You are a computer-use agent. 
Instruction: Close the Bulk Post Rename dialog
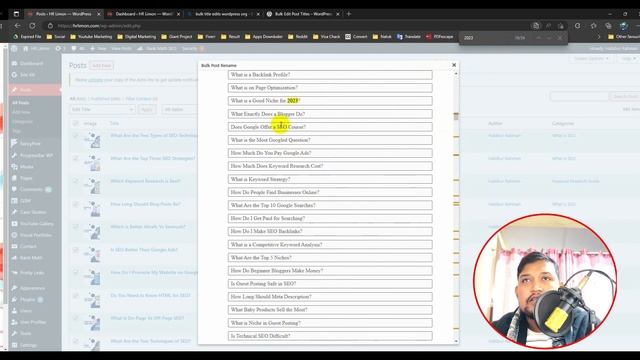click(454, 65)
